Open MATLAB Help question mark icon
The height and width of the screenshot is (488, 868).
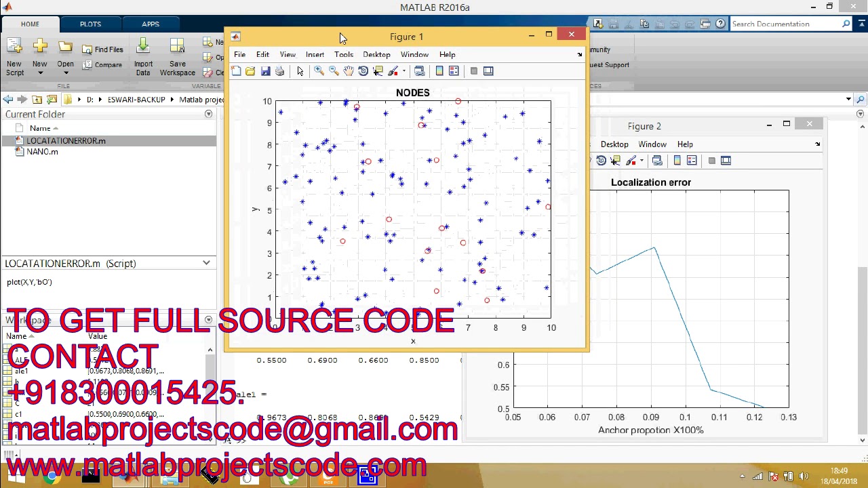(x=720, y=24)
